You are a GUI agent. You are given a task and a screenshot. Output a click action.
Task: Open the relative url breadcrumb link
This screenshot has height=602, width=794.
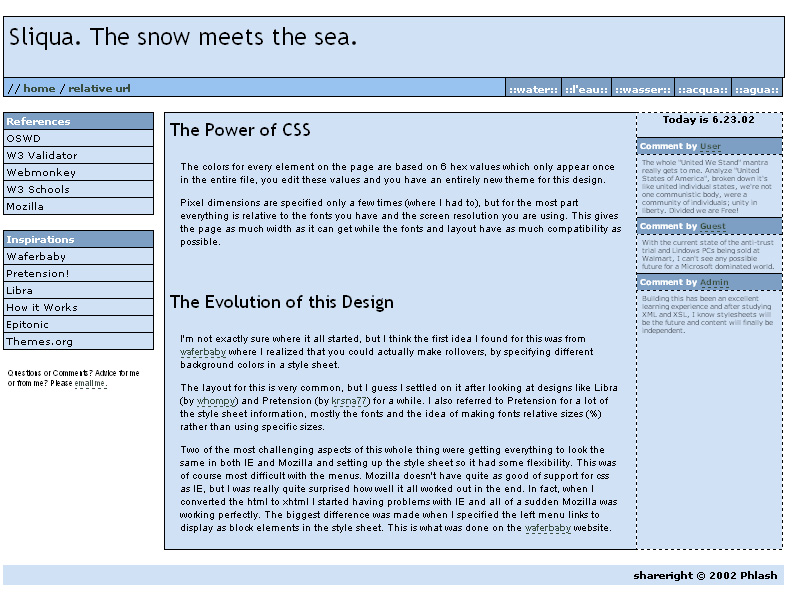(99, 88)
